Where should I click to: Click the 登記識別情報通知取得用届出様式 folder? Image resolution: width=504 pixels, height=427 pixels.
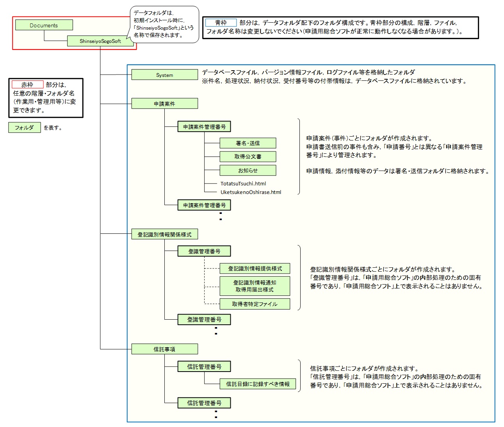[x=255, y=286]
